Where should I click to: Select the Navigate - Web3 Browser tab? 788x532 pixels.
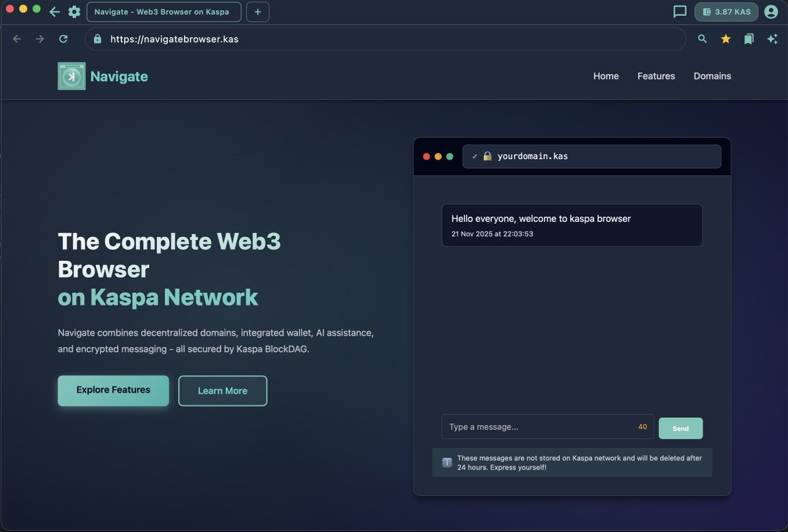(x=164, y=12)
